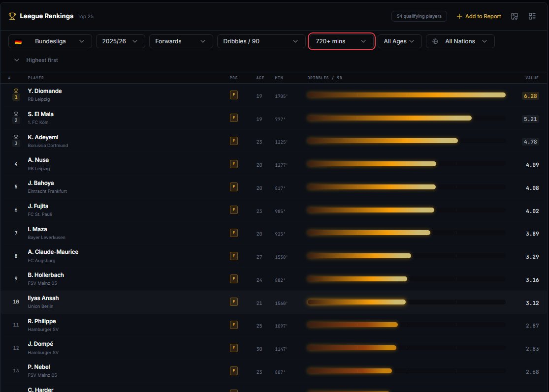The height and width of the screenshot is (392, 549).
Task: Click the F position badge for P. Nebel
Action: 234,371
